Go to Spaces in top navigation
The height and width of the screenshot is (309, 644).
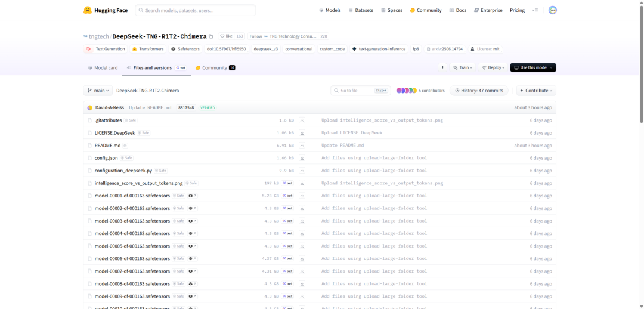pyautogui.click(x=392, y=10)
